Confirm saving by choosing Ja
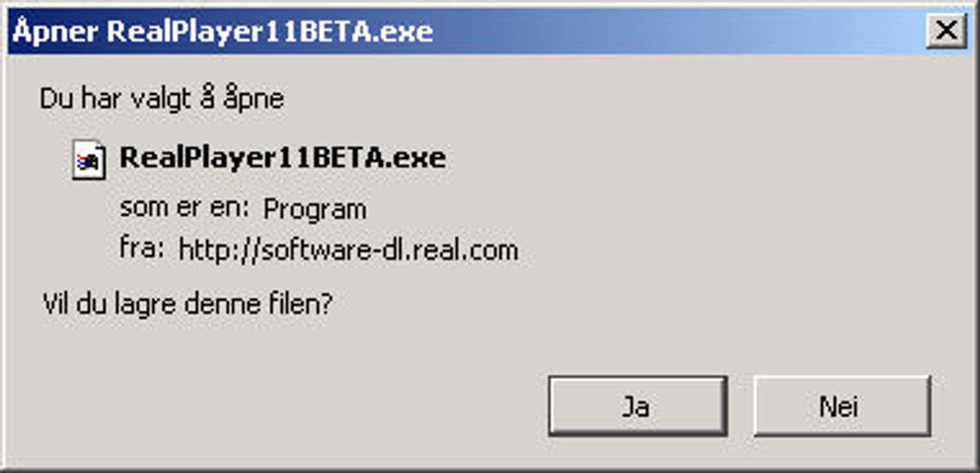This screenshot has width=980, height=473. [x=637, y=406]
